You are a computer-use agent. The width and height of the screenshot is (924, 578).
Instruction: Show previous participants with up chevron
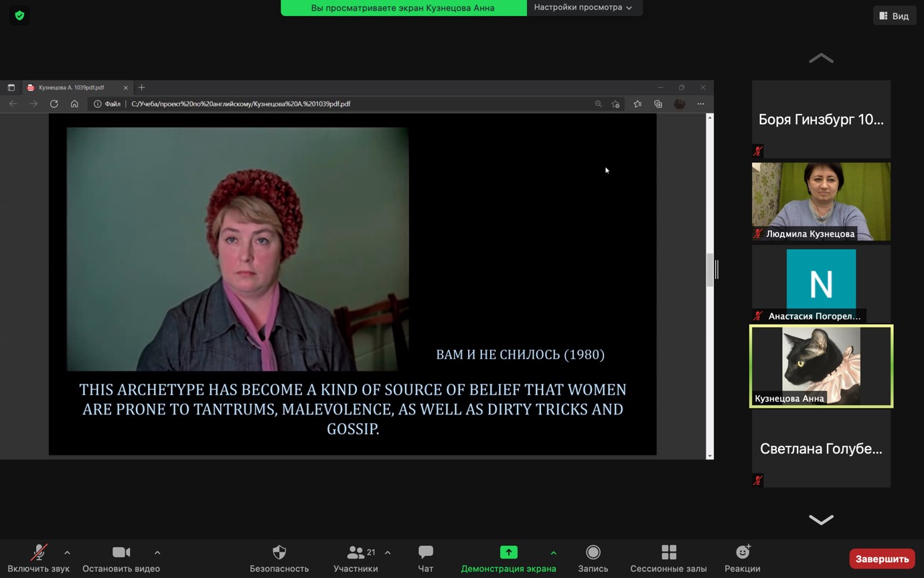[821, 58]
